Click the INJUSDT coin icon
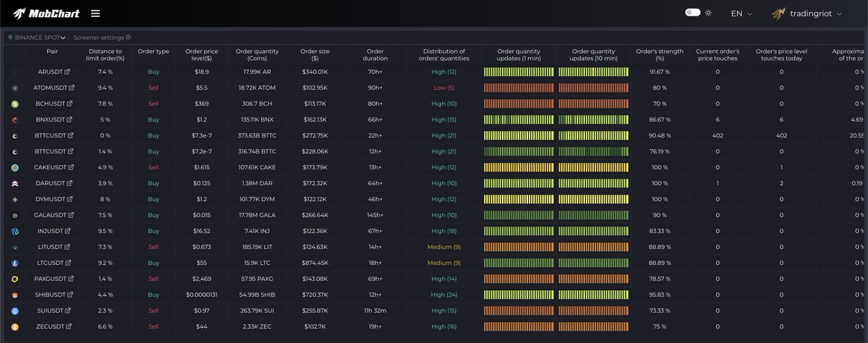This screenshot has width=868, height=343. [x=14, y=231]
